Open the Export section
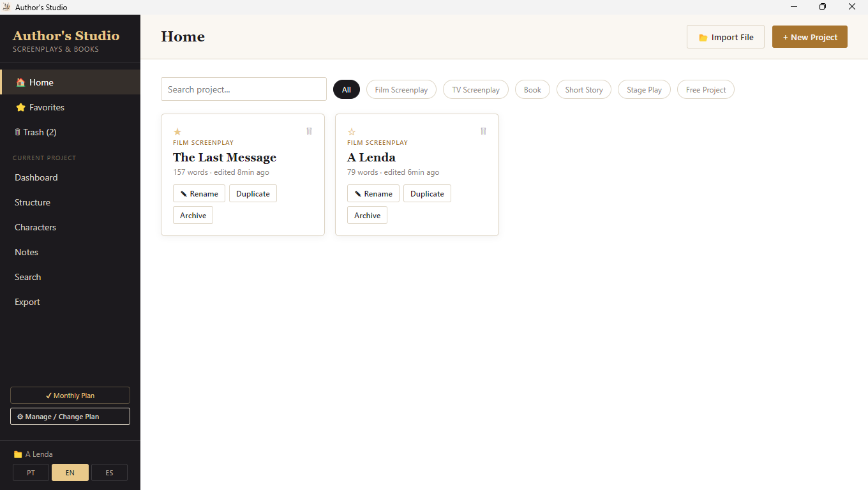Image resolution: width=868 pixels, height=490 pixels. [x=70, y=302]
